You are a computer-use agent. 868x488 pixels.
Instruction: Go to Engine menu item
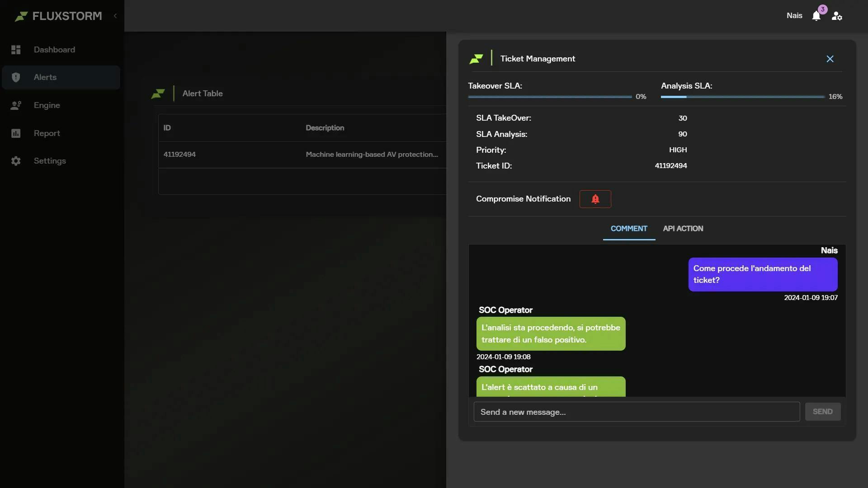(x=61, y=105)
